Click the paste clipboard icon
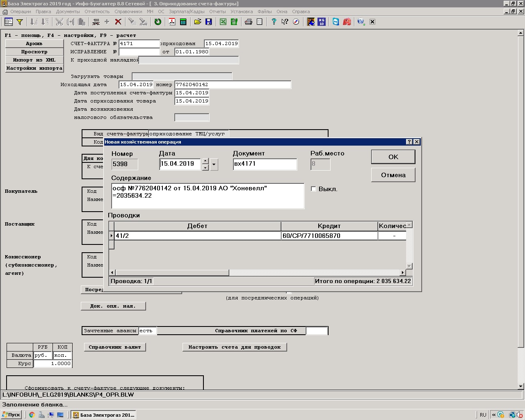The image size is (525, 420). pyautogui.click(x=82, y=22)
